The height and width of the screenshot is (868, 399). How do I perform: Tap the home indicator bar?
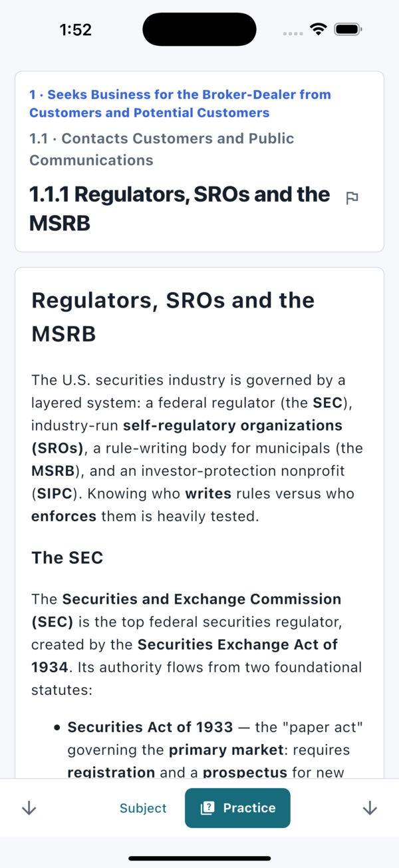coord(199,858)
